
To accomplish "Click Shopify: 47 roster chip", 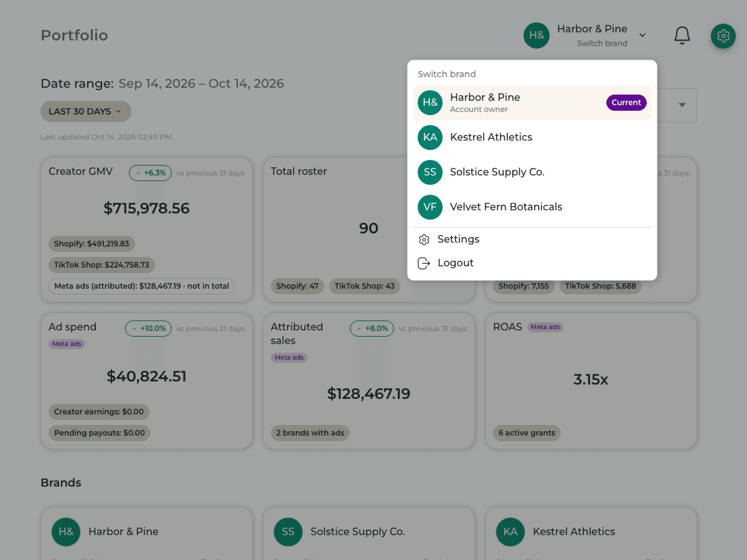I will tap(297, 286).
